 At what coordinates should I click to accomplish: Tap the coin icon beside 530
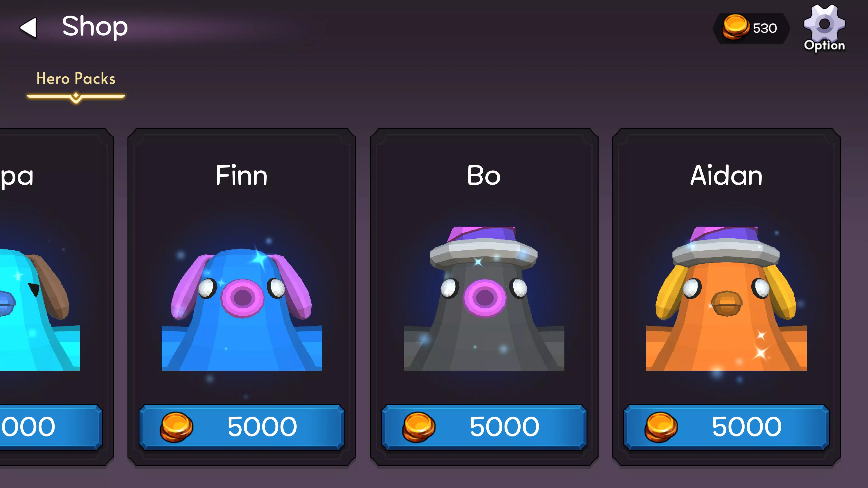point(736,27)
